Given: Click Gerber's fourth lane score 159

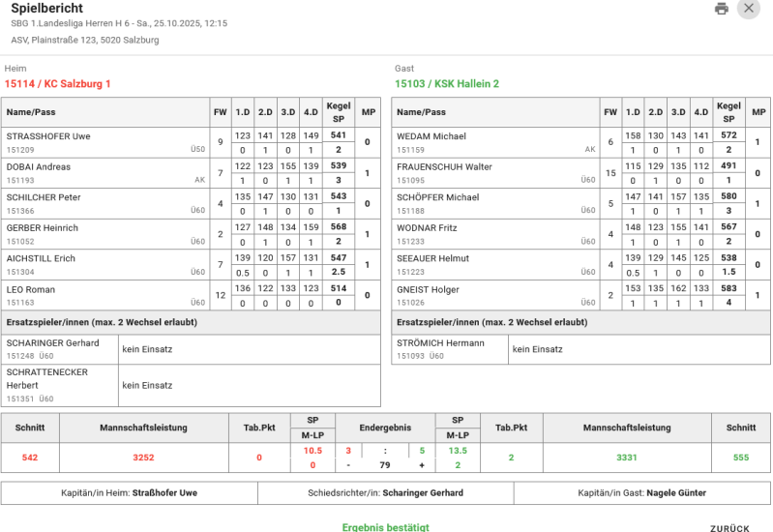Looking at the screenshot, I should (x=311, y=227).
